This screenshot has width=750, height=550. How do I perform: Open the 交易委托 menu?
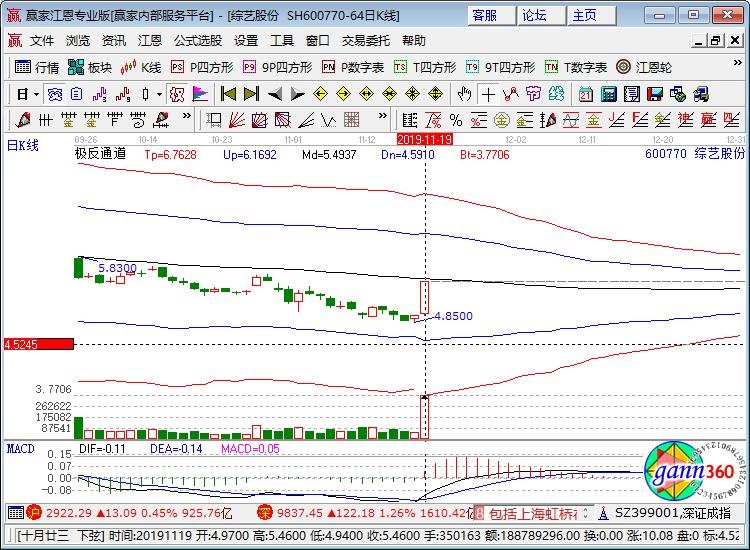(365, 41)
